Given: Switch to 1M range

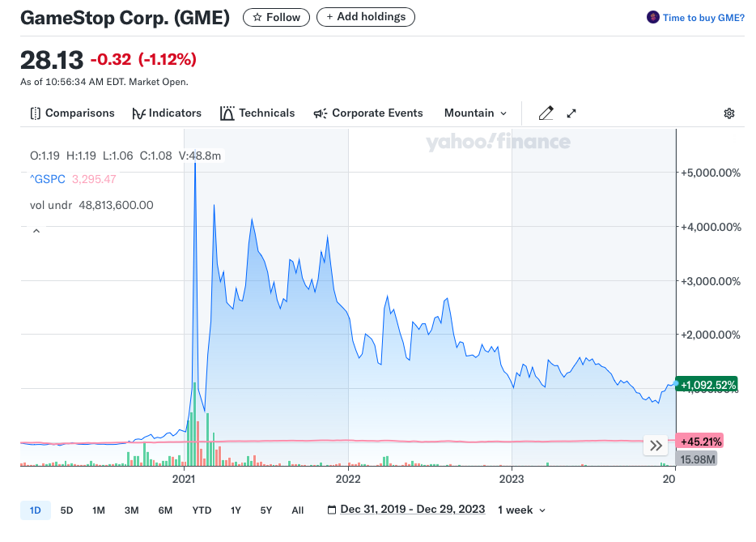Looking at the screenshot, I should click(x=99, y=510).
